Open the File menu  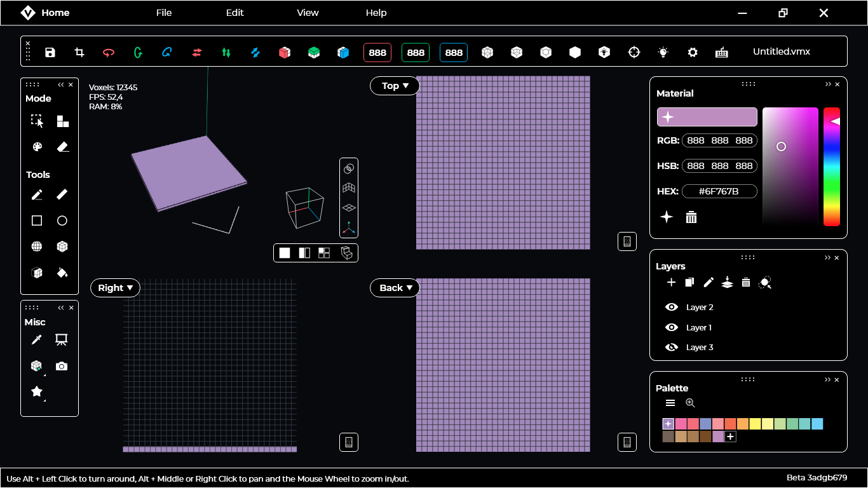[x=163, y=12]
